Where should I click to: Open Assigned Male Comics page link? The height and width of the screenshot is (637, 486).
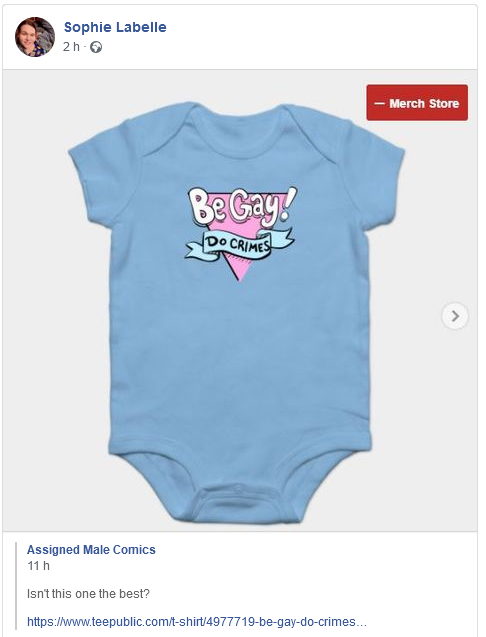pos(91,550)
